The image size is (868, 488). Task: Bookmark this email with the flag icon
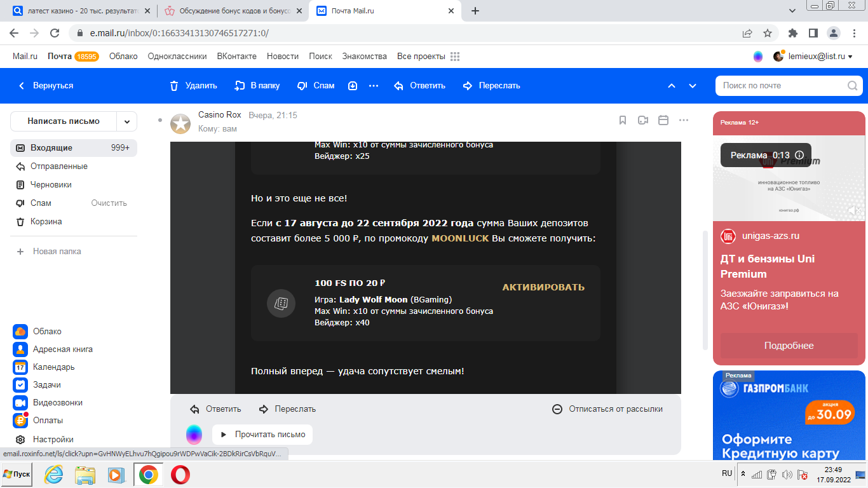coord(623,120)
